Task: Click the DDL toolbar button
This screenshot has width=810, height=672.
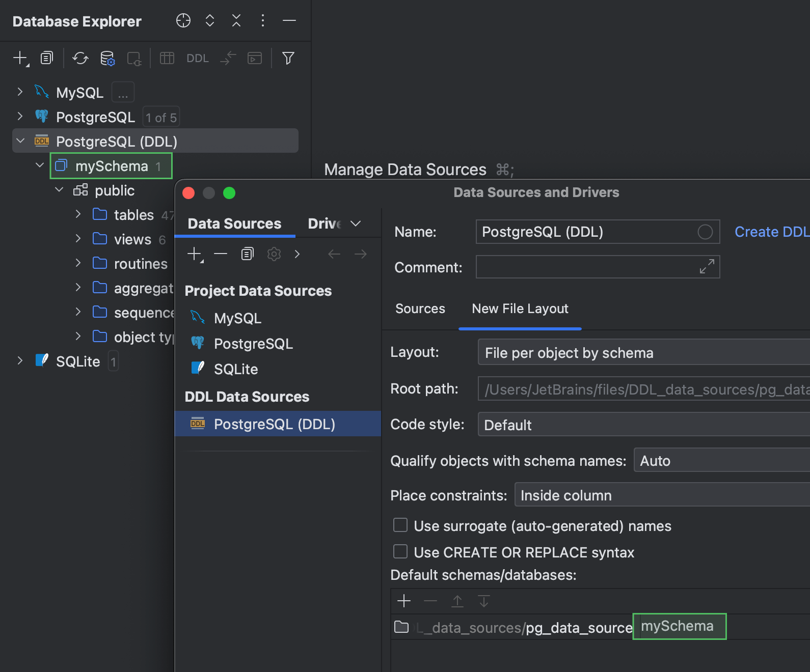Action: (197, 59)
